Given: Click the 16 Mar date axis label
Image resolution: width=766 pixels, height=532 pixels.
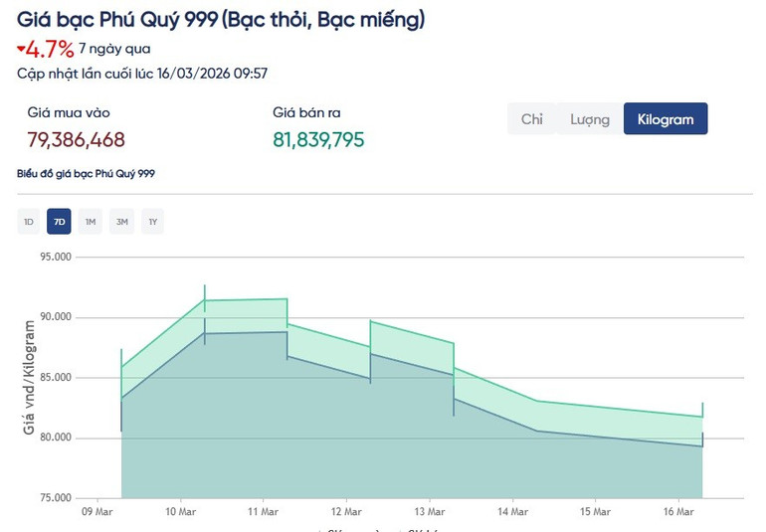Looking at the screenshot, I should tap(678, 512).
